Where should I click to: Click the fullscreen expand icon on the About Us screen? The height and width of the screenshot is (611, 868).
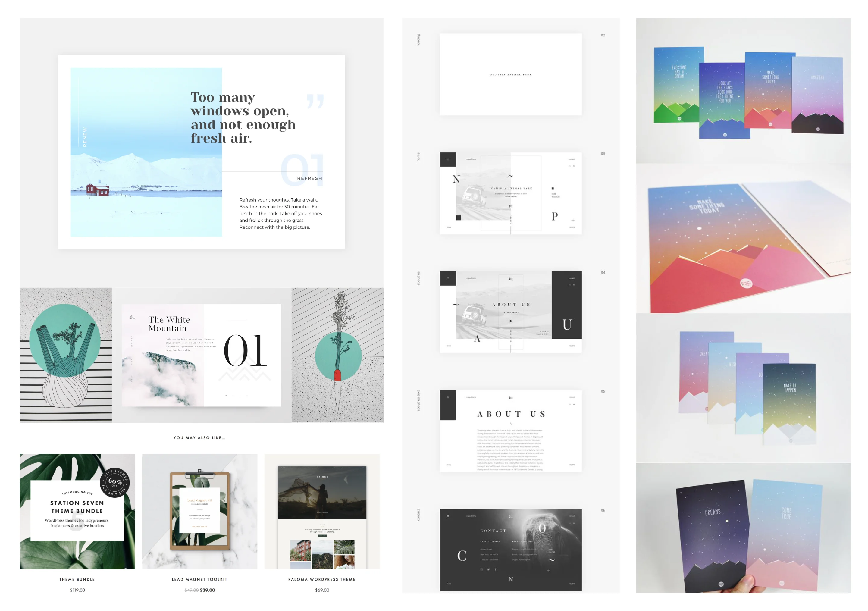511,279
